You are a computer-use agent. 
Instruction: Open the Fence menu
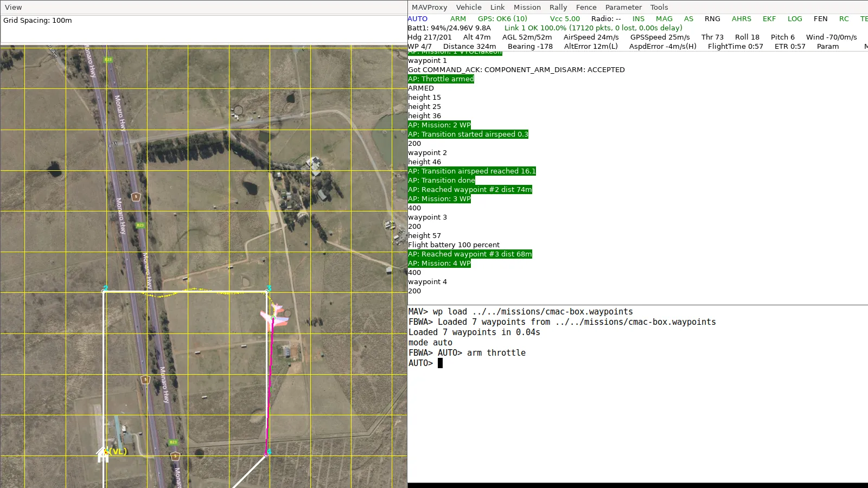(x=586, y=7)
